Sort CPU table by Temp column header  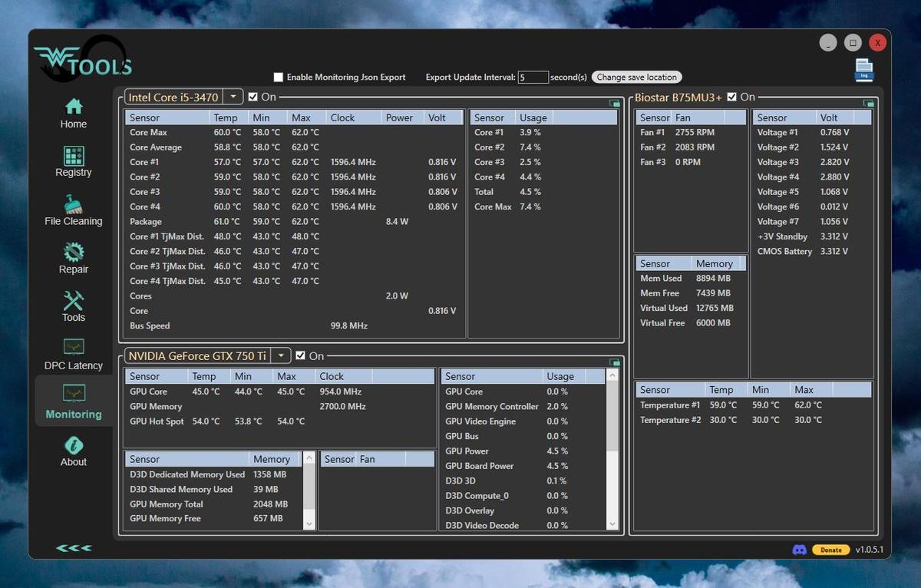click(x=229, y=117)
